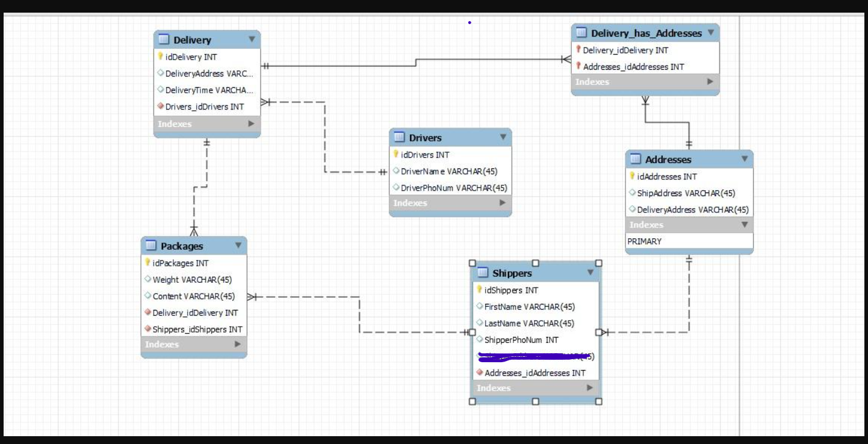868x444 pixels.
Task: Expand the Indexes section of the Delivery table
Action: click(251, 124)
